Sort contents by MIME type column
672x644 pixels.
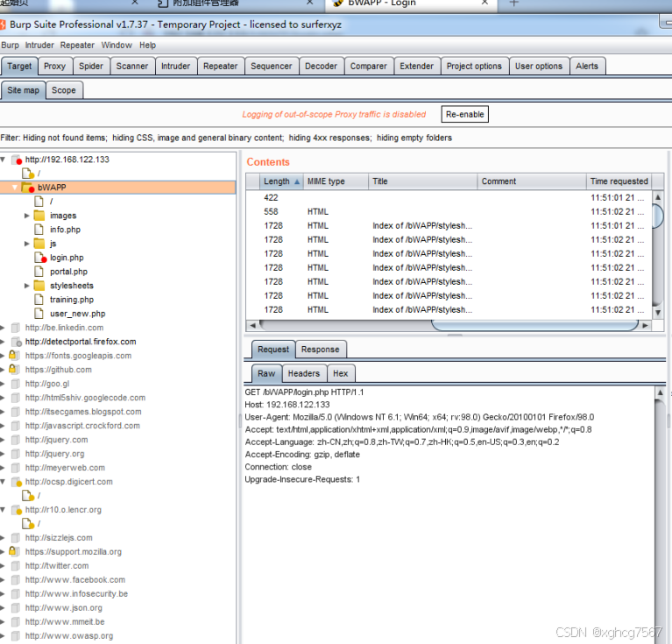tap(336, 181)
